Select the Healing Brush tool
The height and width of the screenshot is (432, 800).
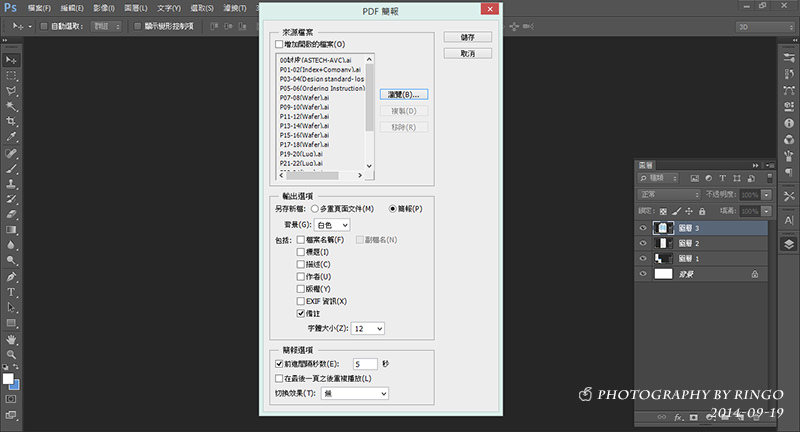[11, 153]
